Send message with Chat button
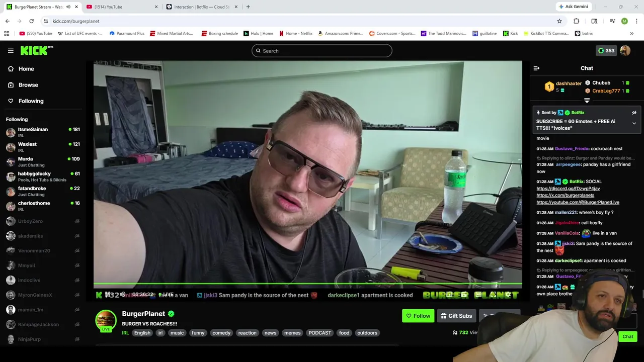The width and height of the screenshot is (644, 362). click(x=627, y=337)
